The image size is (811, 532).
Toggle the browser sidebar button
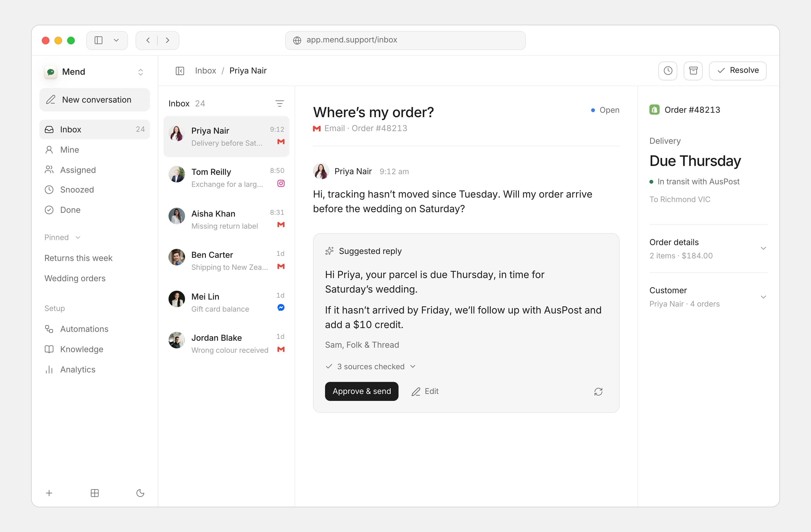coord(98,40)
